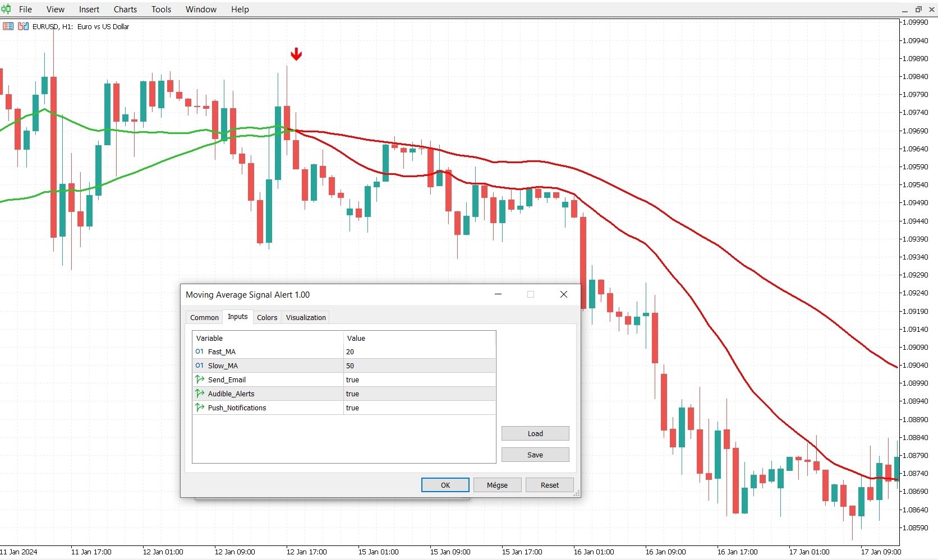Open the Push_Notifications value dropdown
This screenshot has height=560, width=938.
click(419, 408)
